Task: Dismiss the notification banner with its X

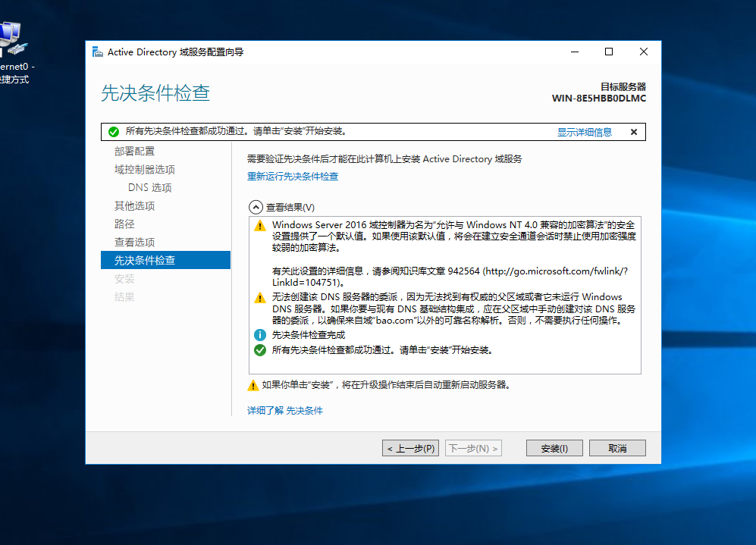Action: tap(633, 132)
